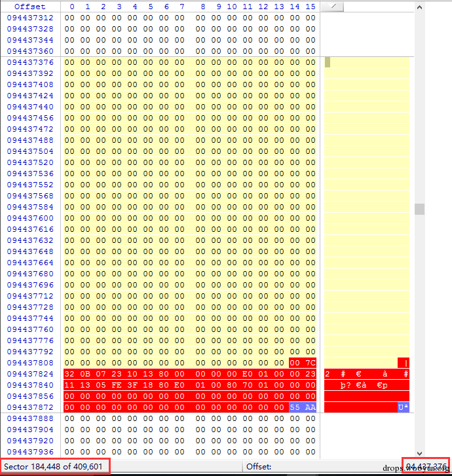Click the vertical scrollbar thumb

click(x=419, y=209)
